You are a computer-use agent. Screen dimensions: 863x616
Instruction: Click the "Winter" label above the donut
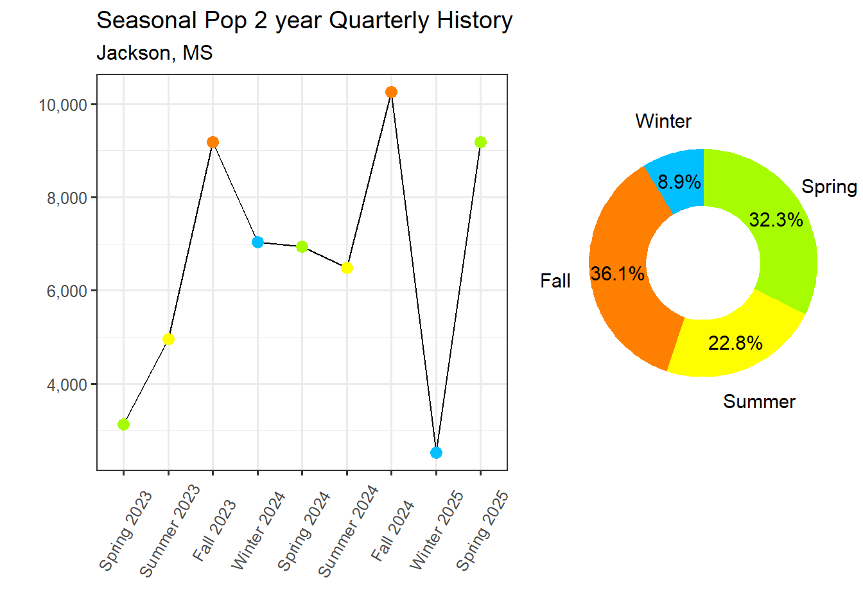pyautogui.click(x=663, y=121)
